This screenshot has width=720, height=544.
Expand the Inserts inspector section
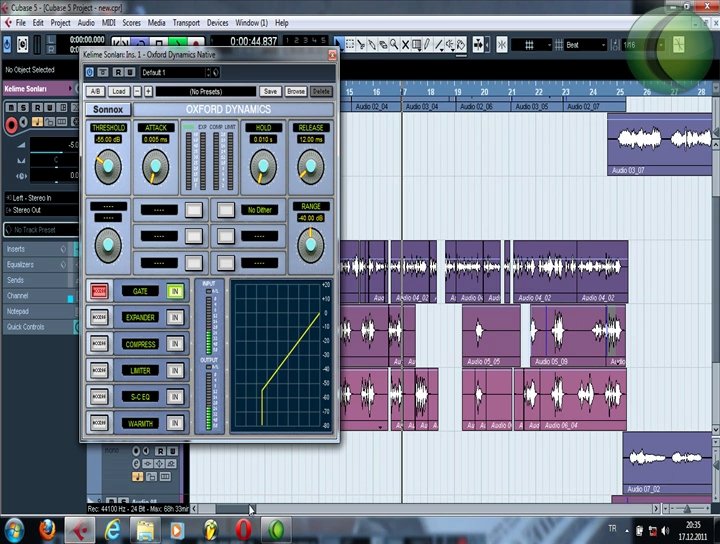point(40,249)
